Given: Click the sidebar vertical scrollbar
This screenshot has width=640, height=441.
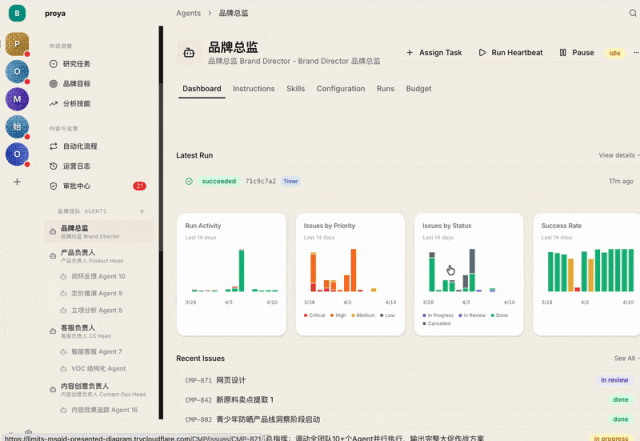Looking at the screenshot, I should [161, 223].
